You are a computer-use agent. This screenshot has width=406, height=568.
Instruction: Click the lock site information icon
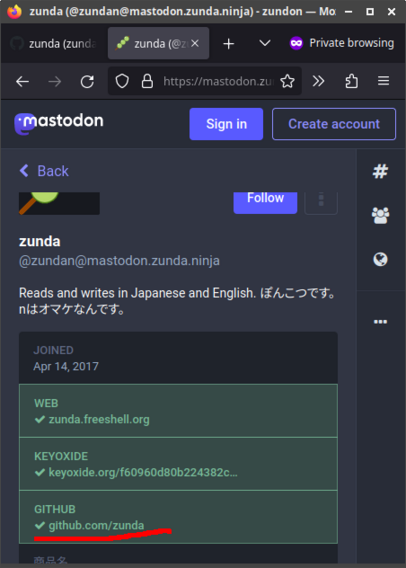tap(147, 81)
